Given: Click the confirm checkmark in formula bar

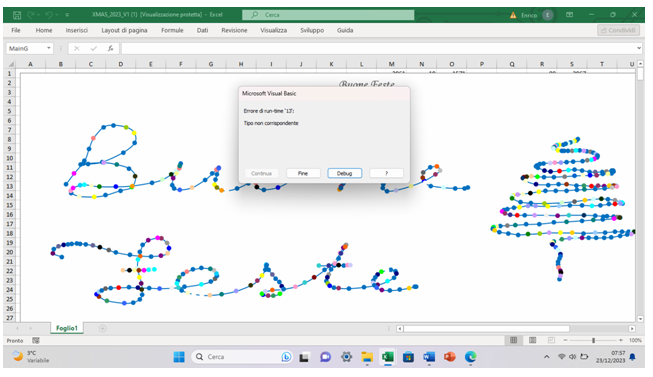Looking at the screenshot, I should pyautogui.click(x=94, y=49).
